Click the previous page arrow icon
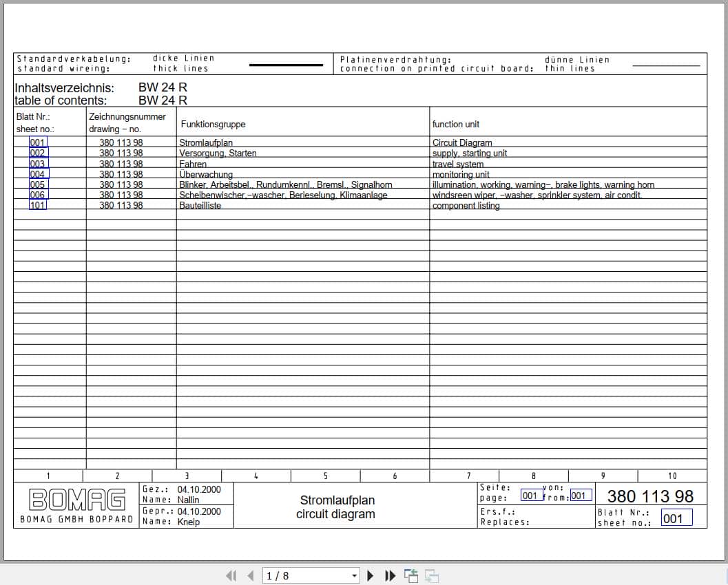The width and height of the screenshot is (728, 585). click(x=250, y=575)
